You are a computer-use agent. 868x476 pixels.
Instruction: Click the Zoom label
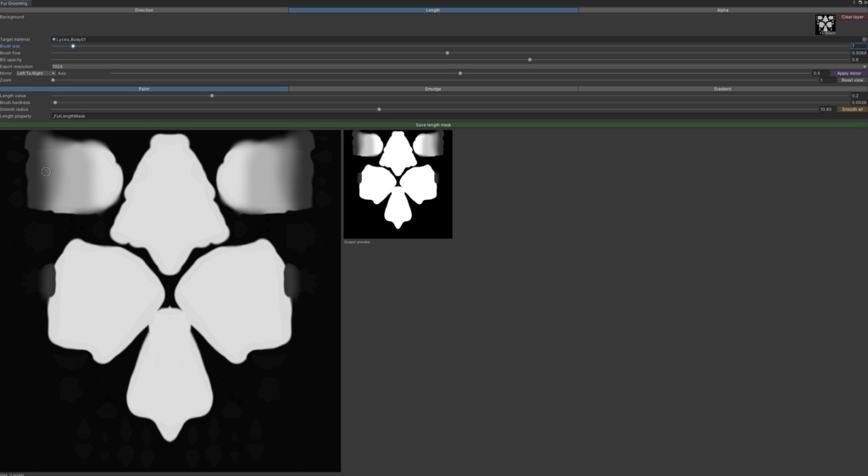[6, 80]
